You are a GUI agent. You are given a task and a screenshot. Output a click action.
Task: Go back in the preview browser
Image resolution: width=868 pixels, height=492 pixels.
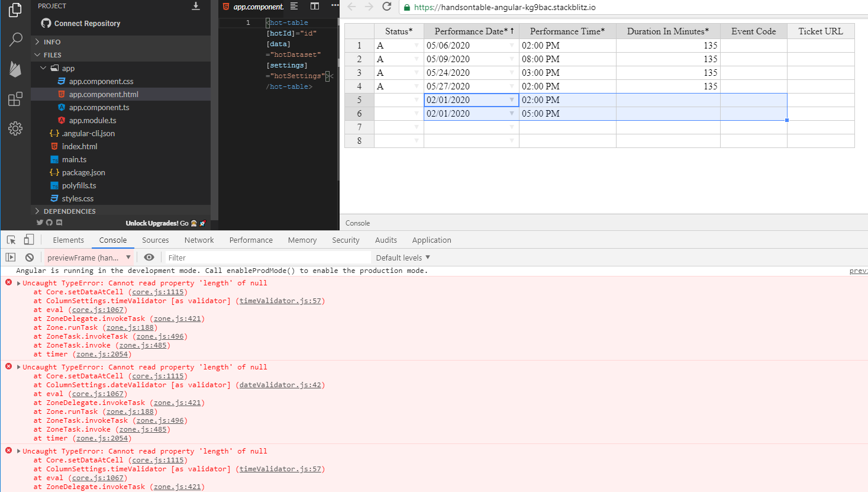351,7
